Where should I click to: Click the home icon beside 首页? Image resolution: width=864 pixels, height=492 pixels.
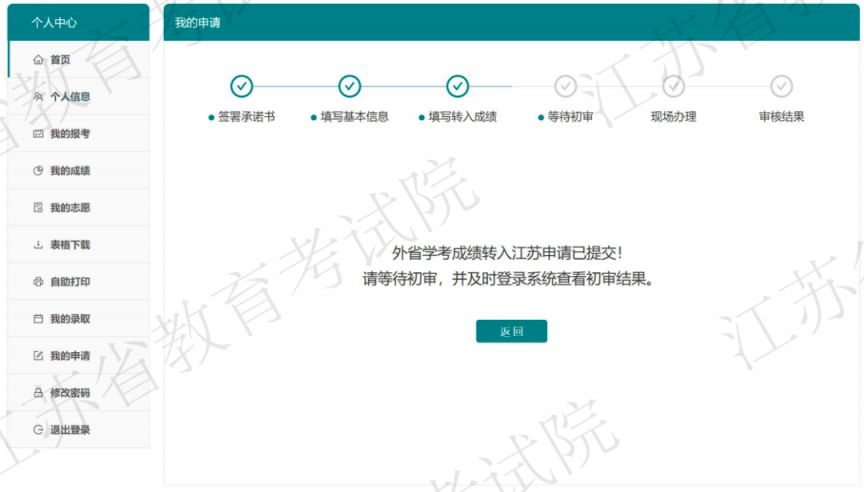(x=38, y=60)
